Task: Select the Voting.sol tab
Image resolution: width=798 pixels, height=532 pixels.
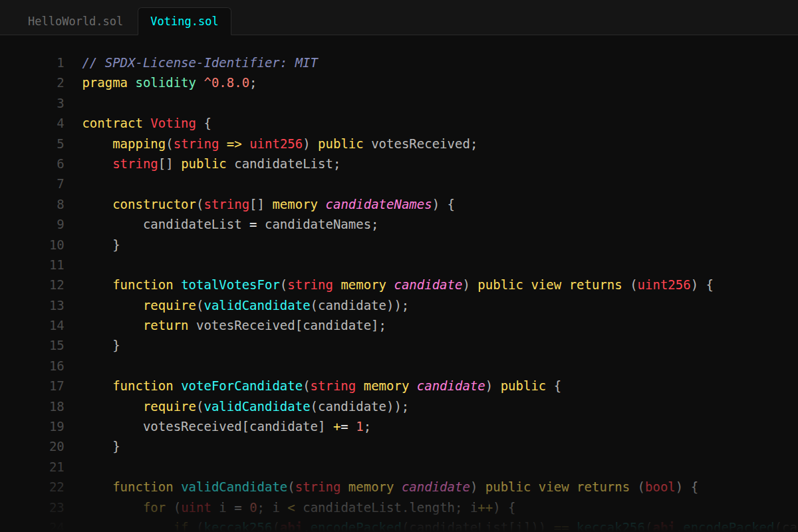Action: [x=184, y=21]
